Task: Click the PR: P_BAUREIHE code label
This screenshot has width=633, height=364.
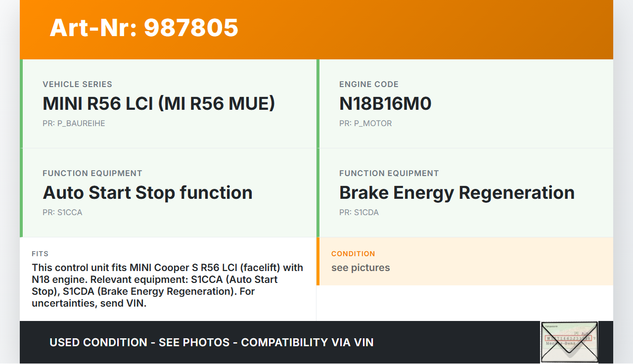Action: coord(74,123)
